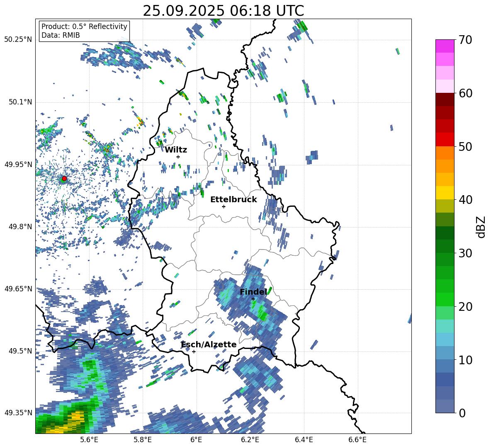Screen dimensions: 491x448
Task: Click the orange colorbar segment near 50
Action: tap(445, 153)
